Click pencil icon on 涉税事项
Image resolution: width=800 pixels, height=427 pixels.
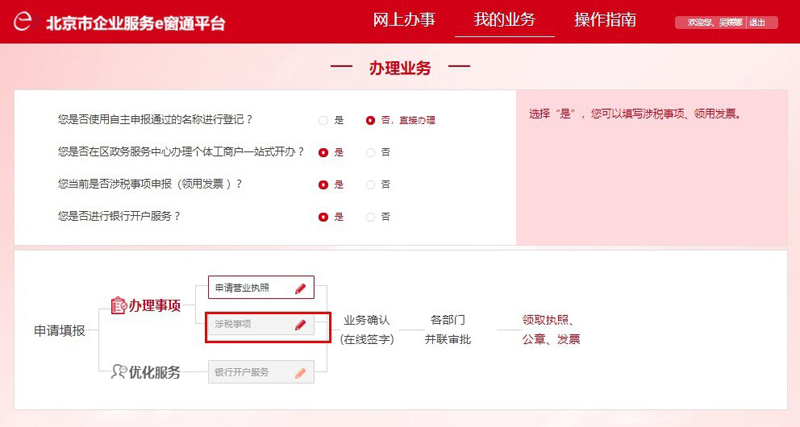pos(300,325)
